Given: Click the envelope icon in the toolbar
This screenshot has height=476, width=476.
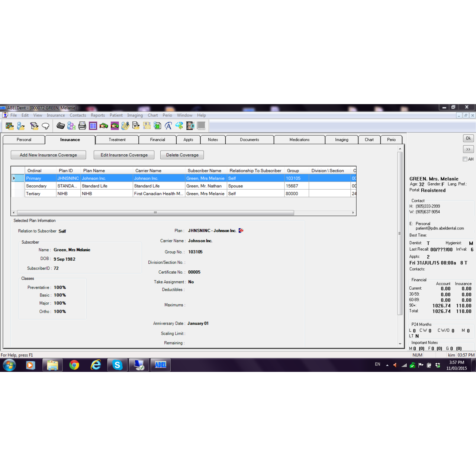Looking at the screenshot, I should (x=147, y=126).
